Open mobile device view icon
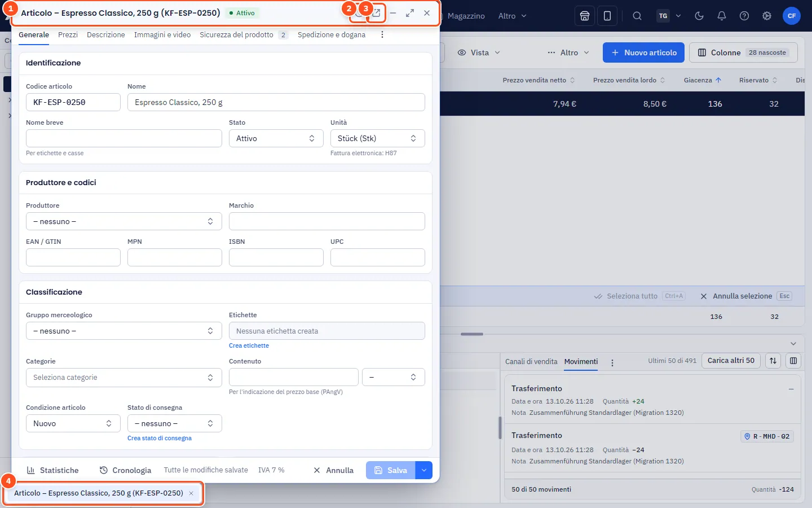The width and height of the screenshot is (812, 508). (607, 16)
